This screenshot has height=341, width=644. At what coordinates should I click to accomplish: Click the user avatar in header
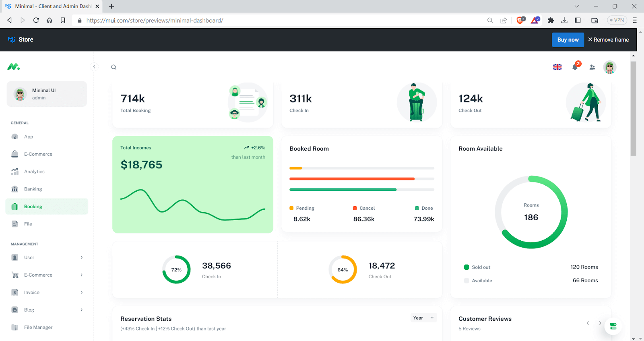tap(609, 67)
